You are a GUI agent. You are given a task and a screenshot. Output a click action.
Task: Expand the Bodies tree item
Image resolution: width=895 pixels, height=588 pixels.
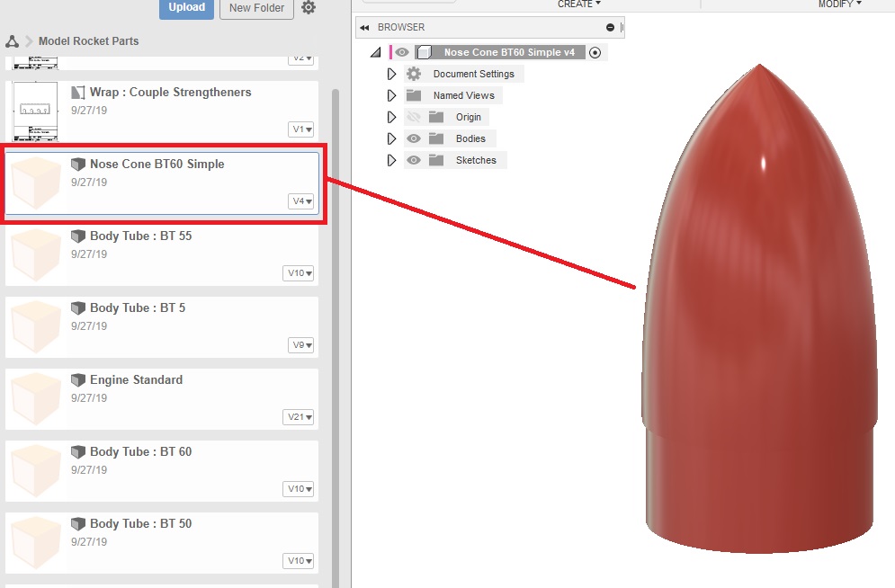(x=390, y=138)
